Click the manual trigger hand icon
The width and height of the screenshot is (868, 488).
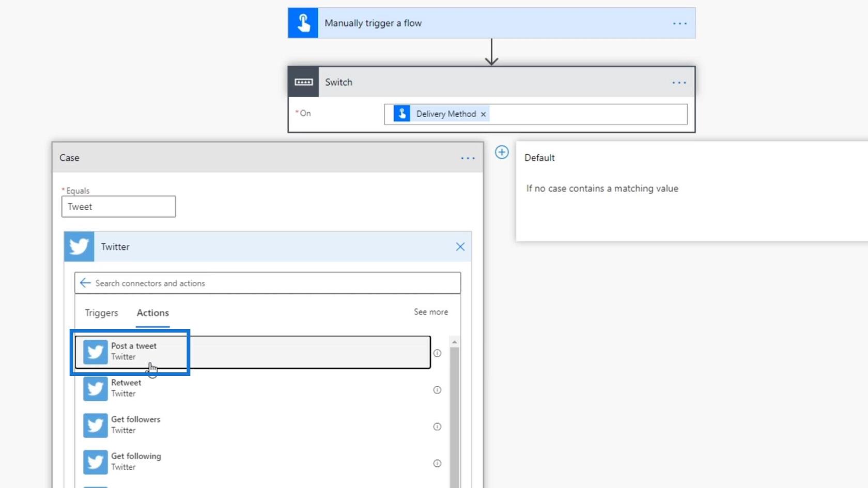pos(303,23)
